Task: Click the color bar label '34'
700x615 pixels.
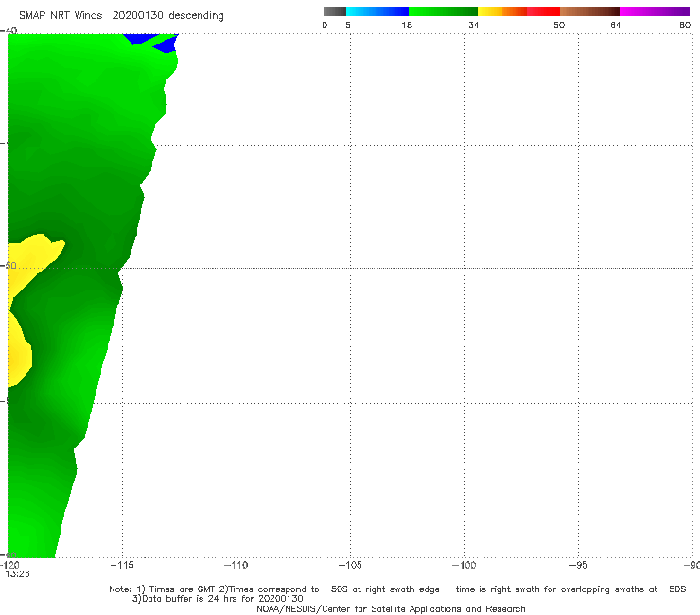Action: [x=474, y=25]
